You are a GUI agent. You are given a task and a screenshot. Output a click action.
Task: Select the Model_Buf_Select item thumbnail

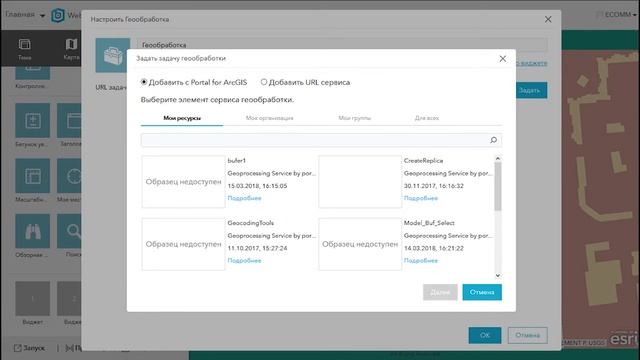pyautogui.click(x=360, y=244)
